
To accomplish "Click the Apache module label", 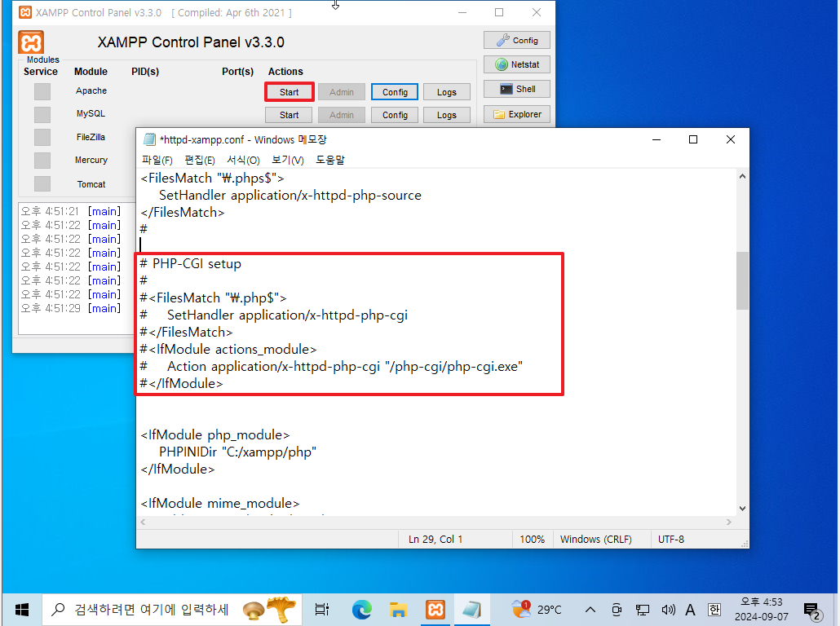I will (x=91, y=90).
